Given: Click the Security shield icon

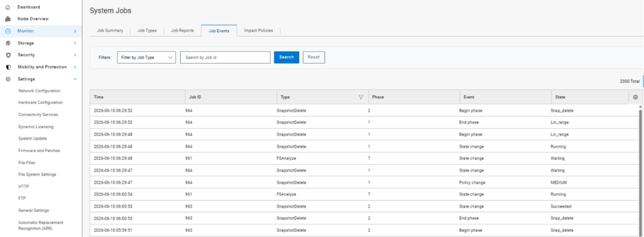Looking at the screenshot, I should click(x=8, y=55).
